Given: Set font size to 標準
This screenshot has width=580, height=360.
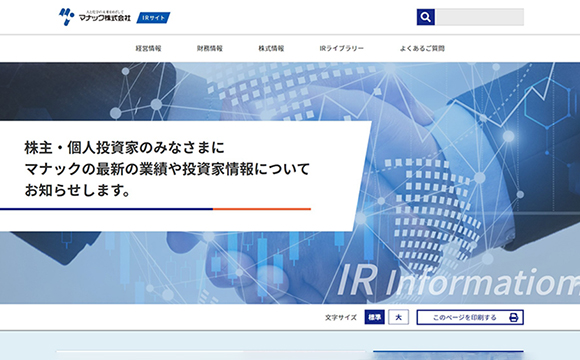Looking at the screenshot, I should point(374,317).
